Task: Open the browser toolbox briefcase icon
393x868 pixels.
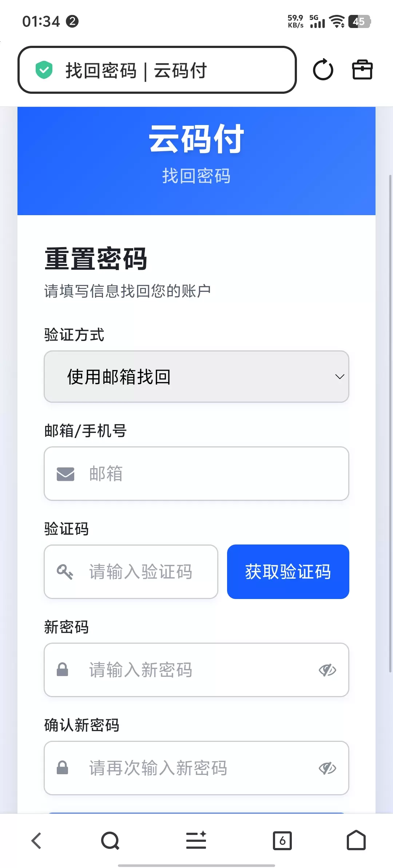Action: (362, 69)
